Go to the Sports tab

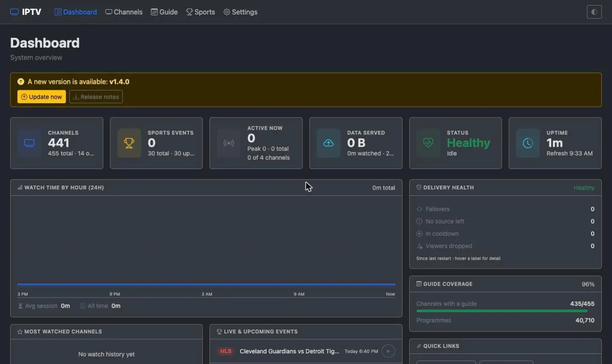click(x=201, y=12)
